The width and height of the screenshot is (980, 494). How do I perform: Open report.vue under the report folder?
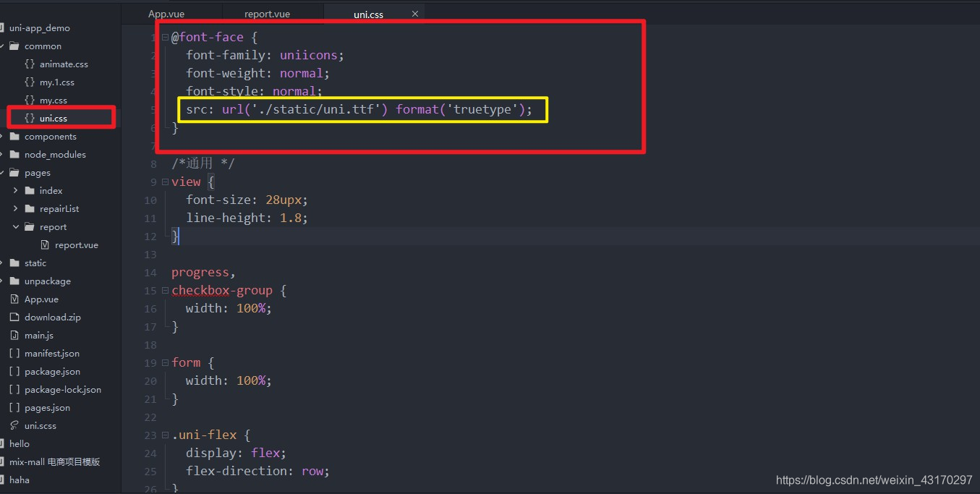[x=76, y=244]
